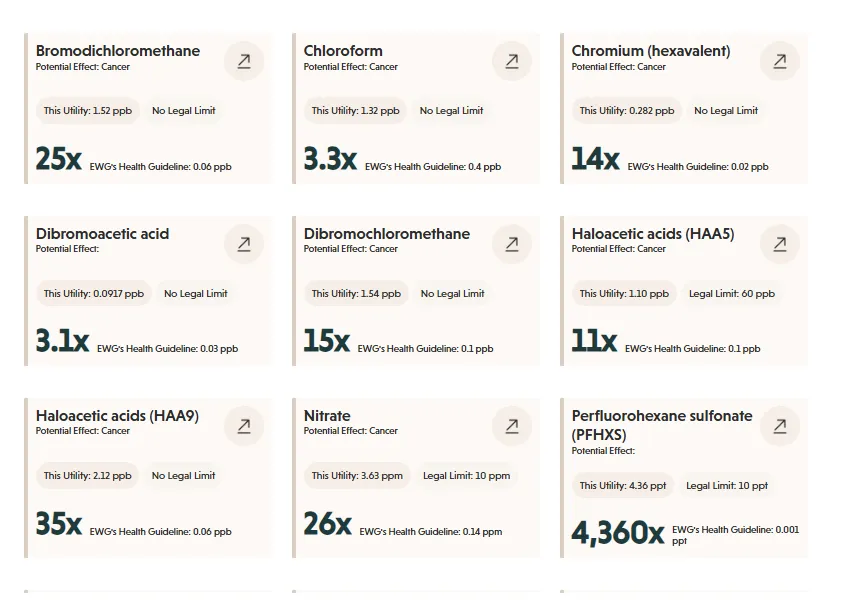This screenshot has width=848, height=606.
Task: Select Nitrate 'Legal Limit: 10 ppm' badge
Action: 466,476
